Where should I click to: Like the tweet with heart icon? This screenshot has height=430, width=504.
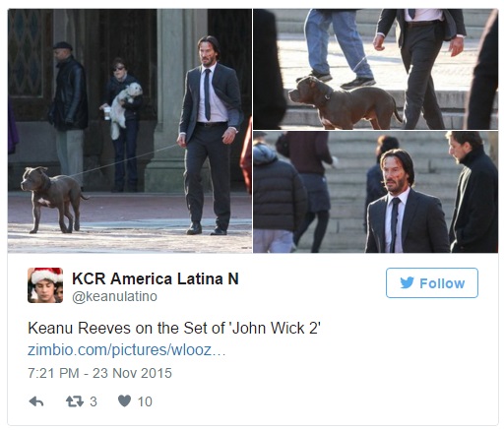124,400
